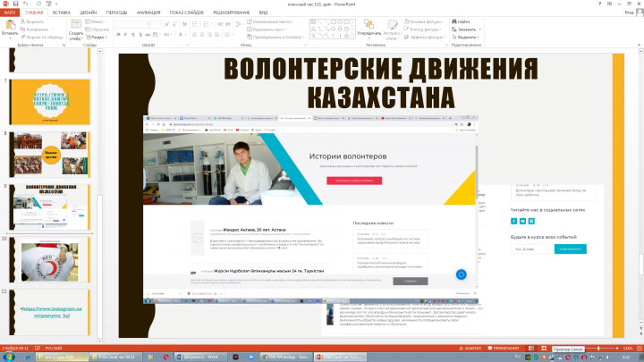Select slide 8 thumbnail with photos

point(50,155)
